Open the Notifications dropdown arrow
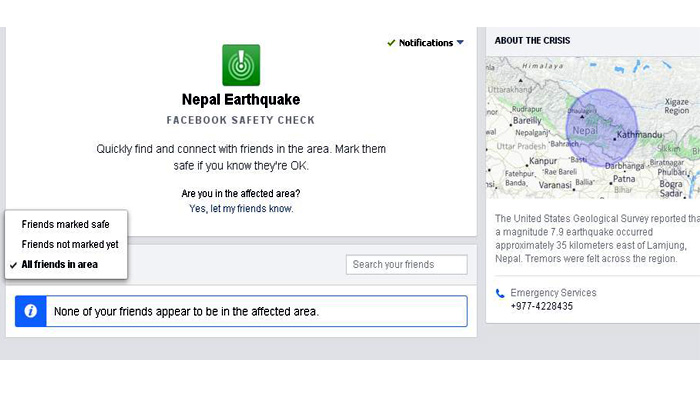This screenshot has height=400, width=700. point(460,43)
